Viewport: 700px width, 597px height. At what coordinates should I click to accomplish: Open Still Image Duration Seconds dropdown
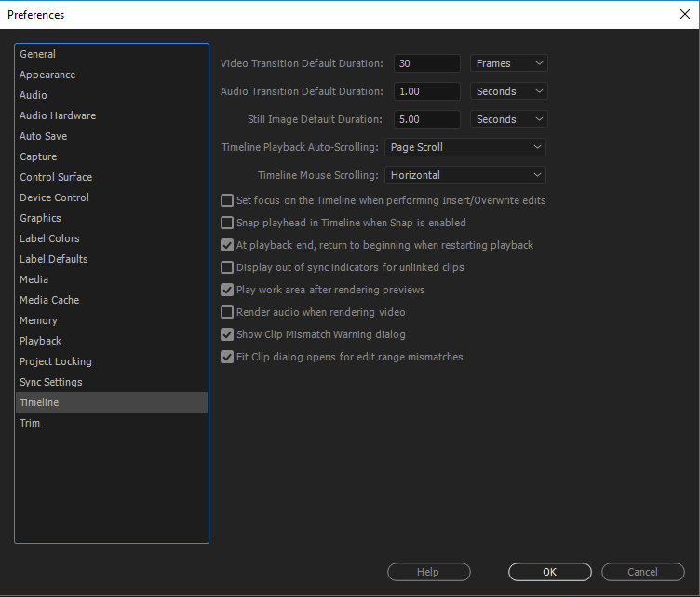pyautogui.click(x=508, y=119)
